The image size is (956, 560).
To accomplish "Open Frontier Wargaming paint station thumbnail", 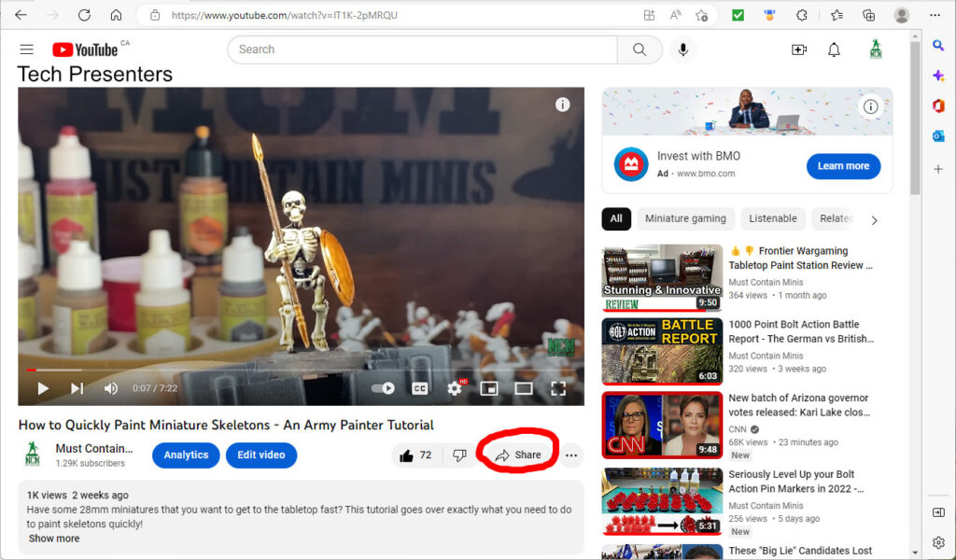I will (x=662, y=278).
